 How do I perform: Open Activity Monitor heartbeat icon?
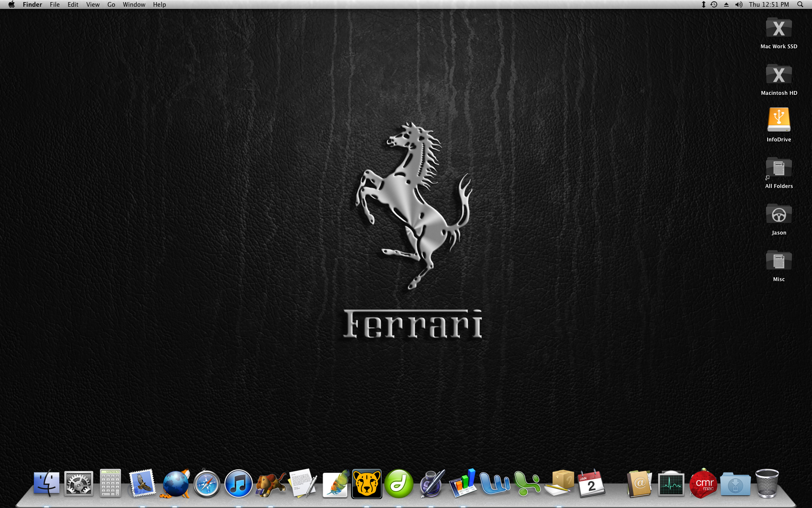coord(671,483)
